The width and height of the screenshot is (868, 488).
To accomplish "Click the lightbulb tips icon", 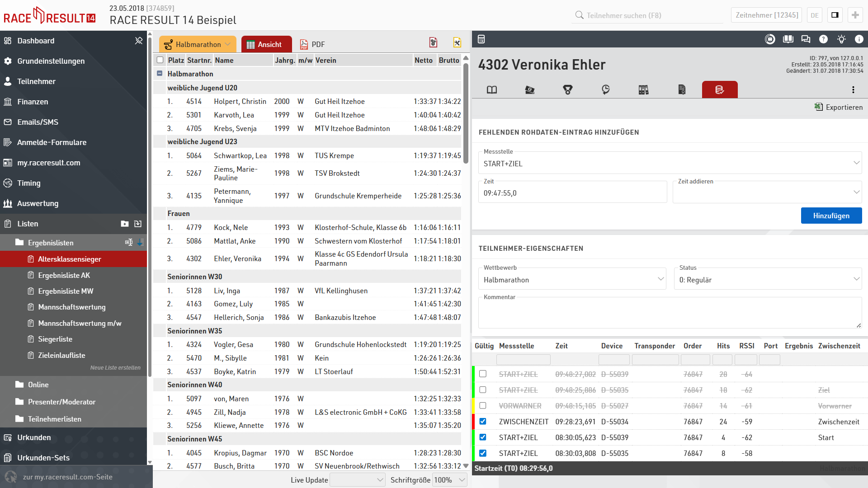I will (x=841, y=39).
